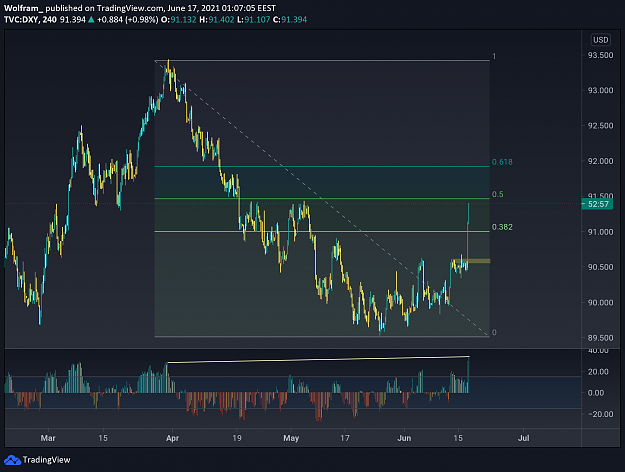
Task: Click the 52:57 countdown price tag
Action: [x=597, y=204]
